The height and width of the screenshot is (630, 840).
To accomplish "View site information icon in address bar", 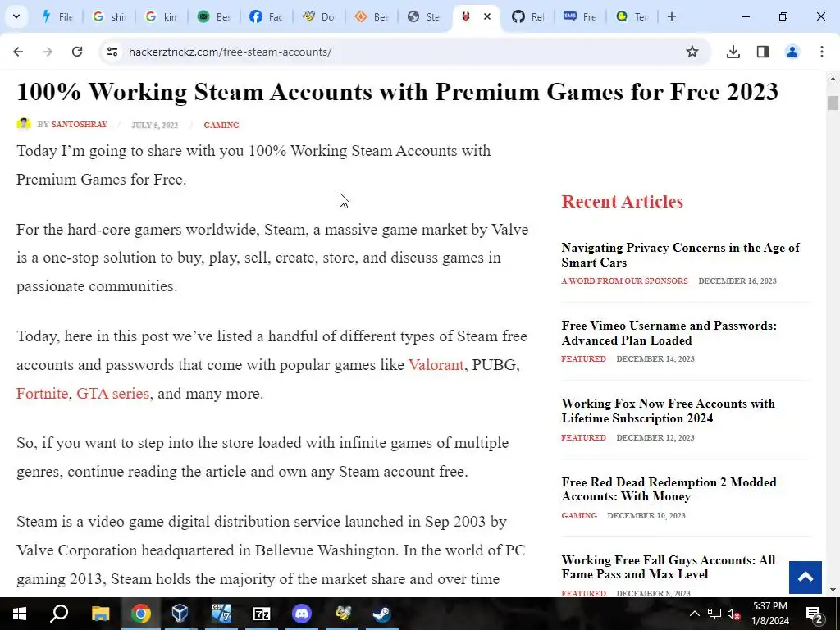I will pos(112,52).
